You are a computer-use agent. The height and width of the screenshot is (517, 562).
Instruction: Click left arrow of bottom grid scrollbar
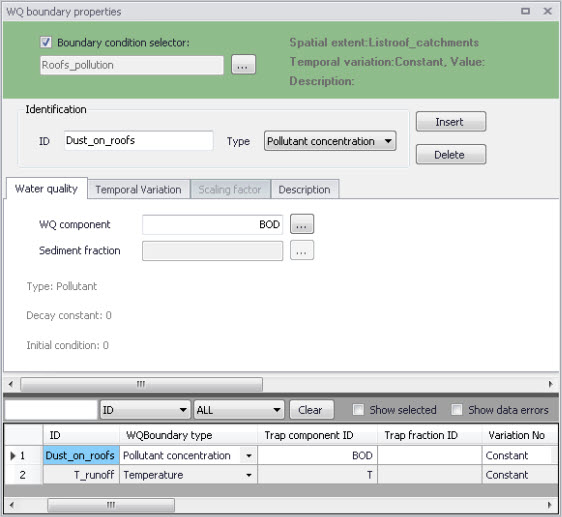[11, 505]
